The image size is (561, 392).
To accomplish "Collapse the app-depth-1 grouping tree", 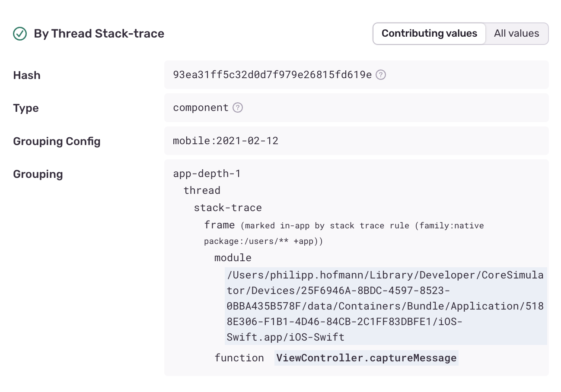I will [207, 174].
